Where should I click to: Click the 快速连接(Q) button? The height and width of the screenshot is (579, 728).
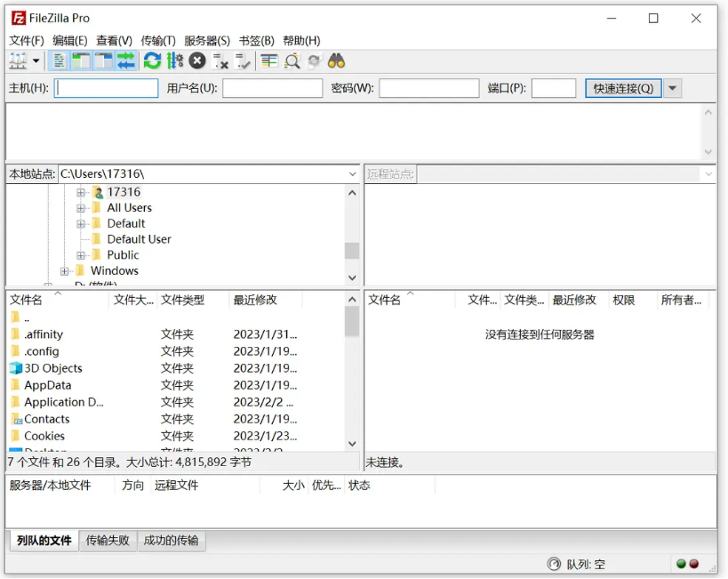(x=623, y=88)
